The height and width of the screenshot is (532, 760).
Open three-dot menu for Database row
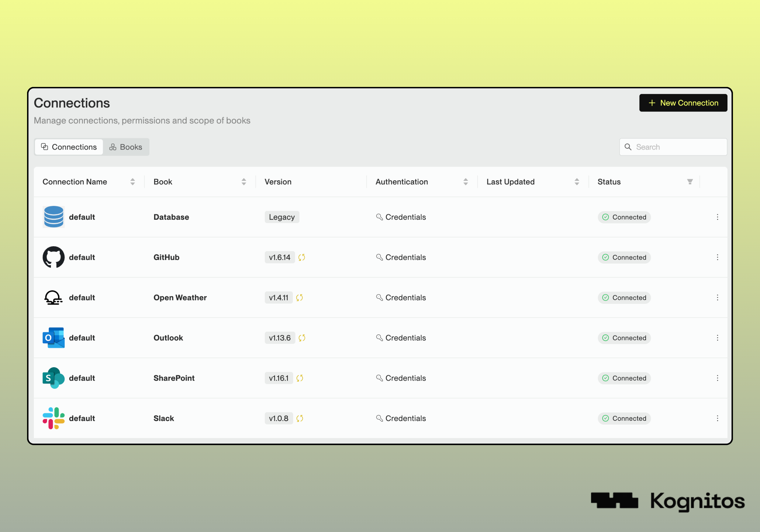point(717,217)
